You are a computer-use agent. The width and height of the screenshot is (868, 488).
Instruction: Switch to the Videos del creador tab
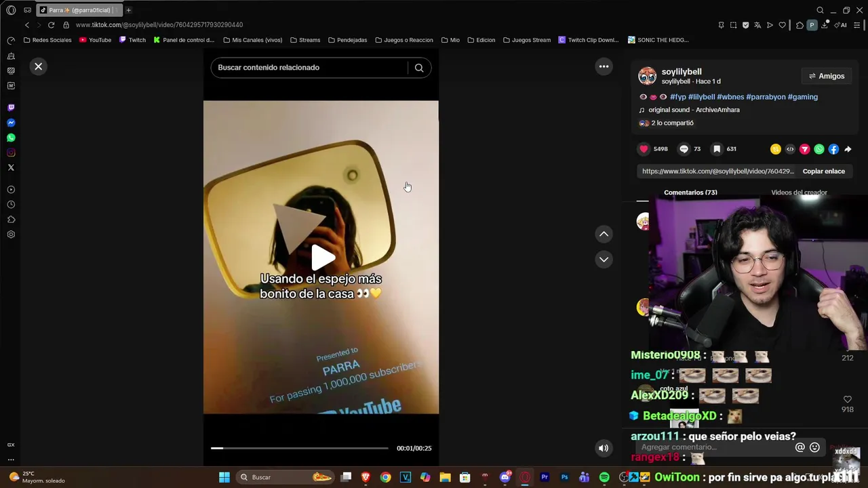799,192
